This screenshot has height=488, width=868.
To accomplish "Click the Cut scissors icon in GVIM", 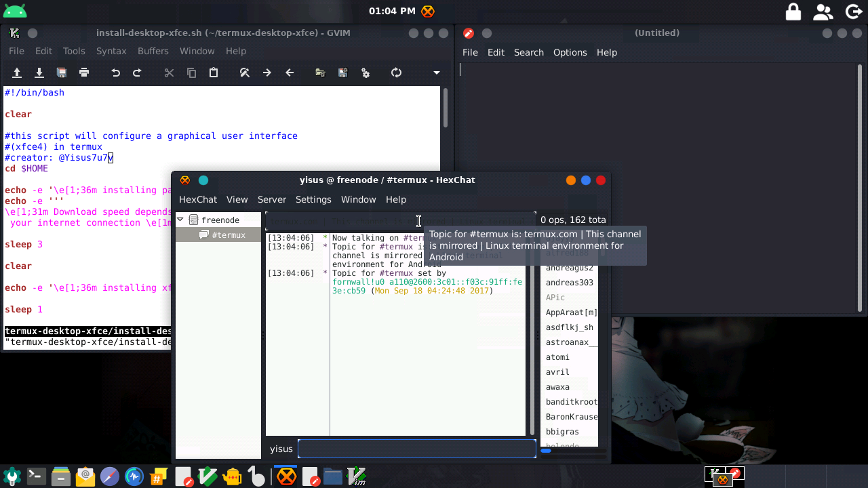I will (169, 73).
